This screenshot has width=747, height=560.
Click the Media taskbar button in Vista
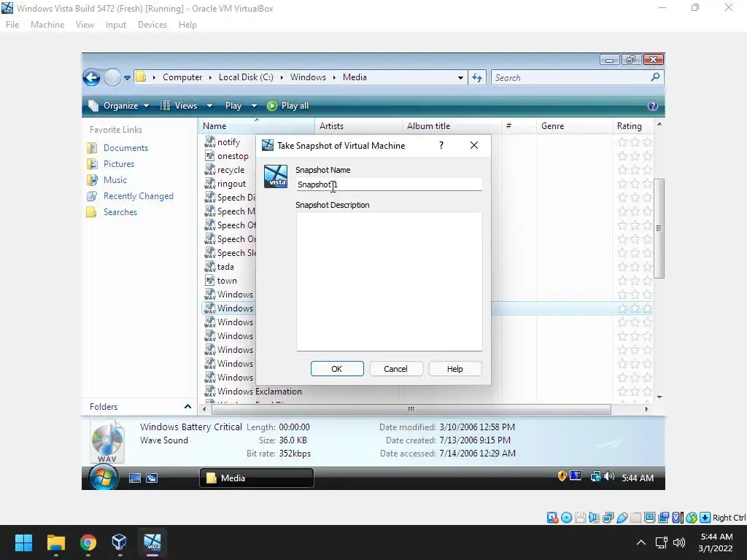click(256, 478)
